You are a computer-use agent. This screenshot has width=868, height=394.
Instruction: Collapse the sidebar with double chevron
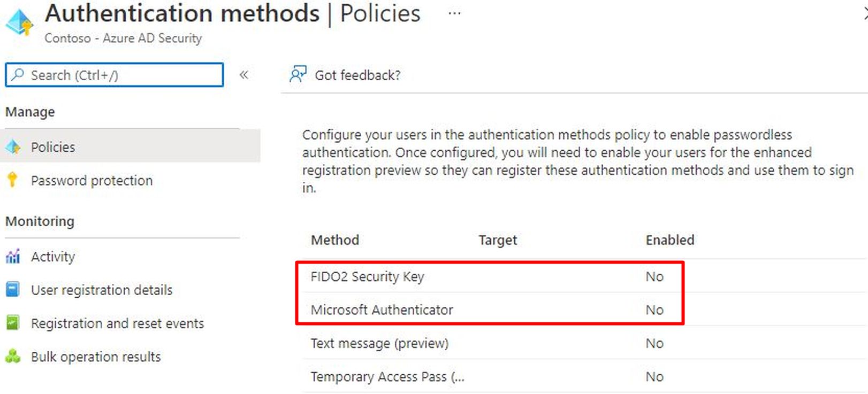pos(244,75)
